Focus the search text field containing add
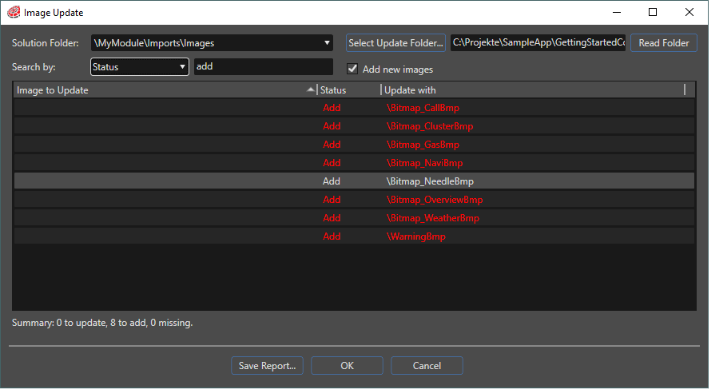 (x=263, y=67)
